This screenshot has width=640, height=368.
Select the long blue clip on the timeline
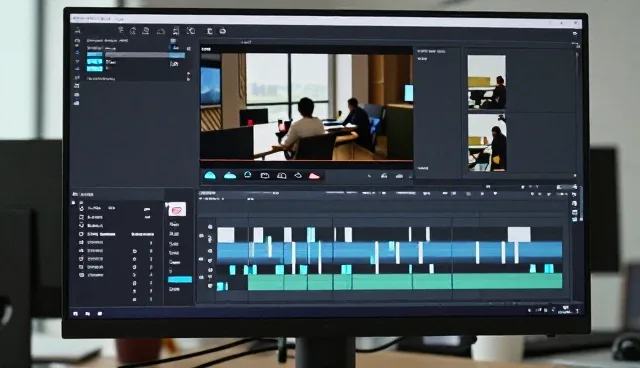tap(389, 253)
